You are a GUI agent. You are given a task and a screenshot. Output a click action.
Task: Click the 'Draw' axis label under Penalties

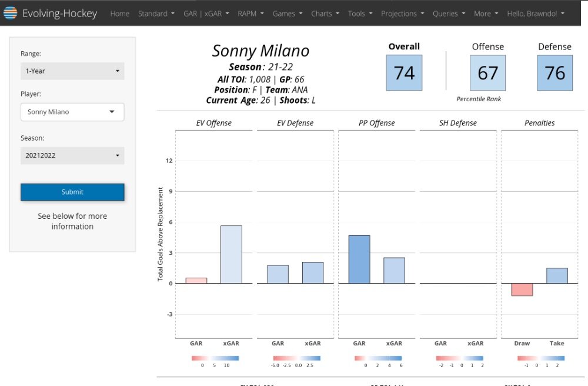[x=522, y=343]
